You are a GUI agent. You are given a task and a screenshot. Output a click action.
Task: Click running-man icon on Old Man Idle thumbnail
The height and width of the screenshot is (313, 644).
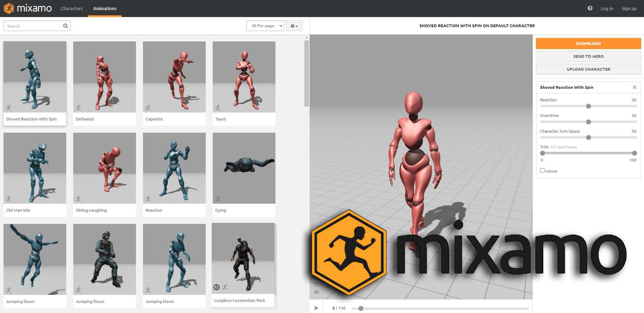[8, 199]
